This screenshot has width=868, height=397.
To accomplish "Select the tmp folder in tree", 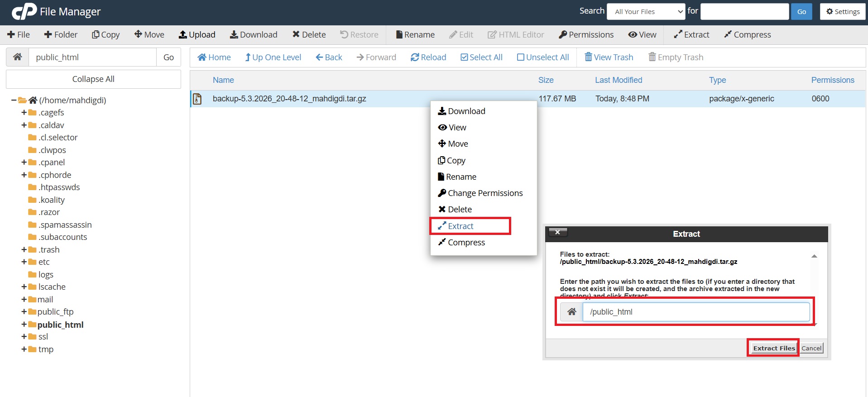I will (x=41, y=349).
